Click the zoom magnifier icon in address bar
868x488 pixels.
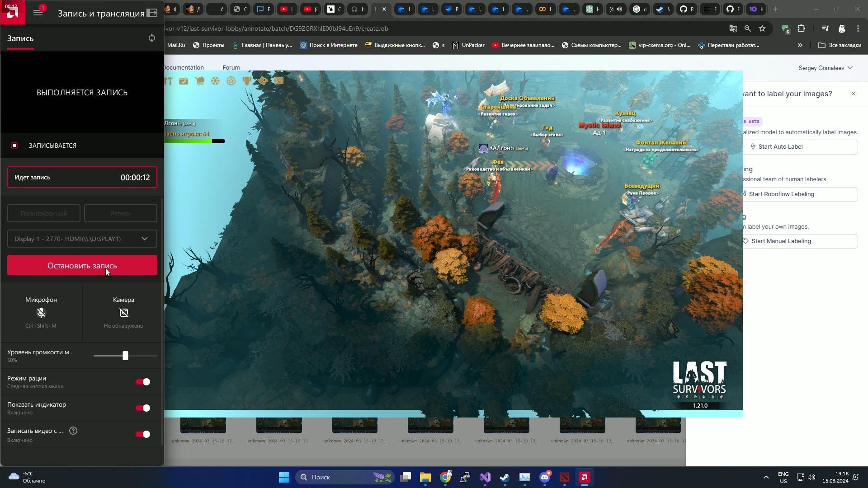click(748, 28)
